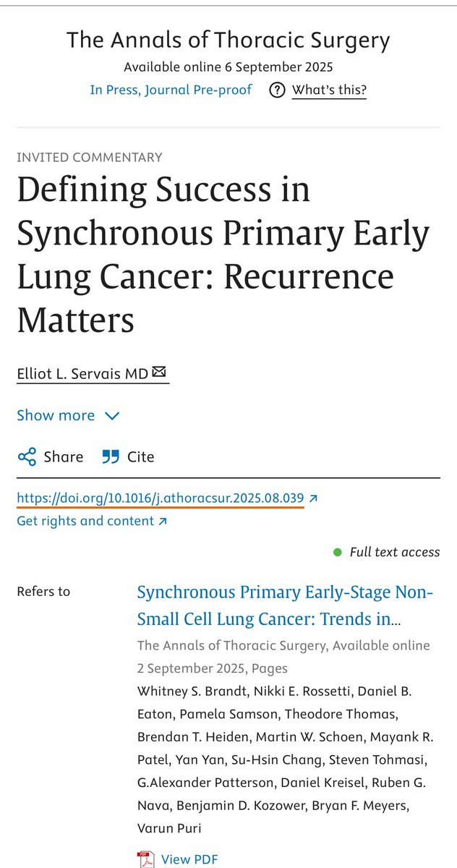457x868 pixels.
Task: Click the Share network icon
Action: coord(27,457)
